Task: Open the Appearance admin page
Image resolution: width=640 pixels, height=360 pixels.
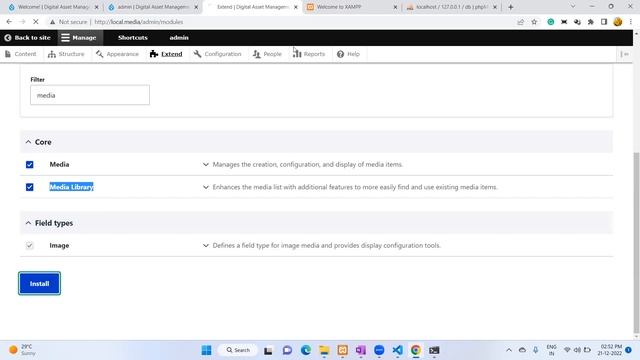Action: (x=117, y=54)
